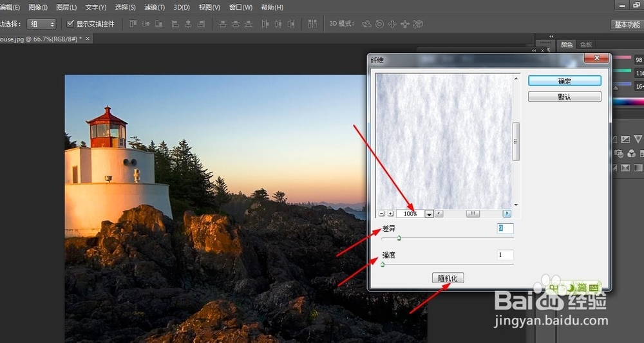Image resolution: width=644 pixels, height=343 pixels.
Task: Click the 差异 value input field
Action: tap(505, 228)
